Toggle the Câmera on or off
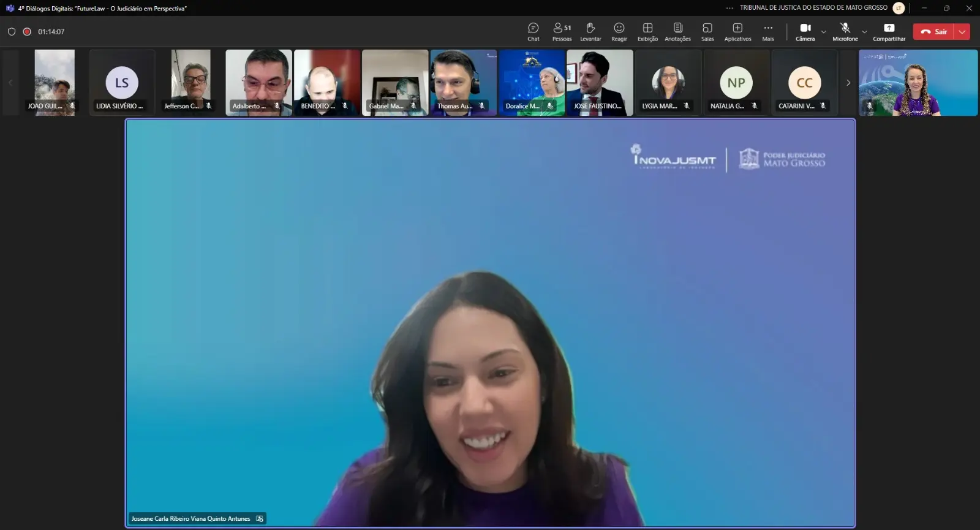 point(805,32)
